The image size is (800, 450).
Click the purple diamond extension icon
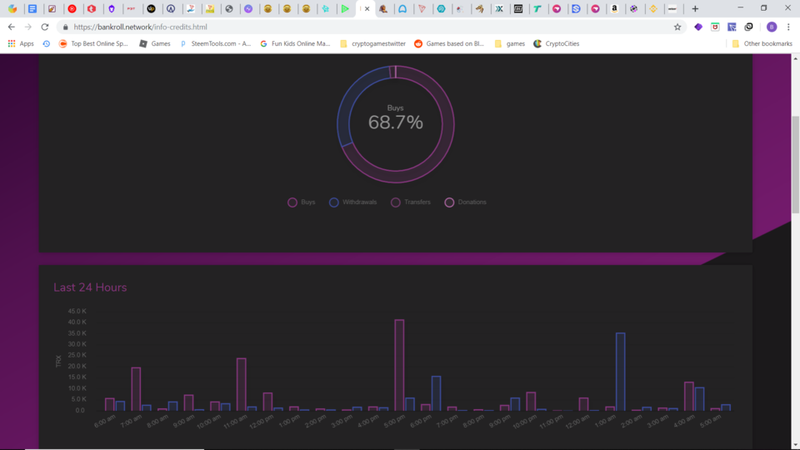pyautogui.click(x=698, y=27)
